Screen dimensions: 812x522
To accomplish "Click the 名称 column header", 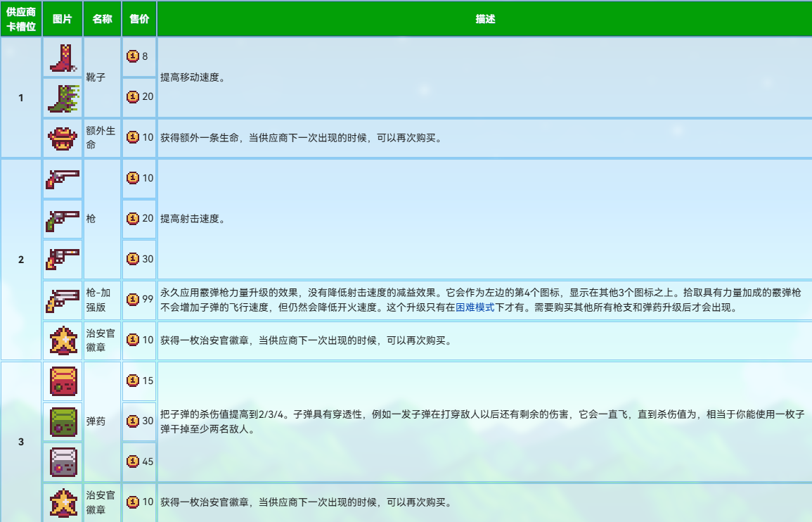I will pyautogui.click(x=102, y=19).
